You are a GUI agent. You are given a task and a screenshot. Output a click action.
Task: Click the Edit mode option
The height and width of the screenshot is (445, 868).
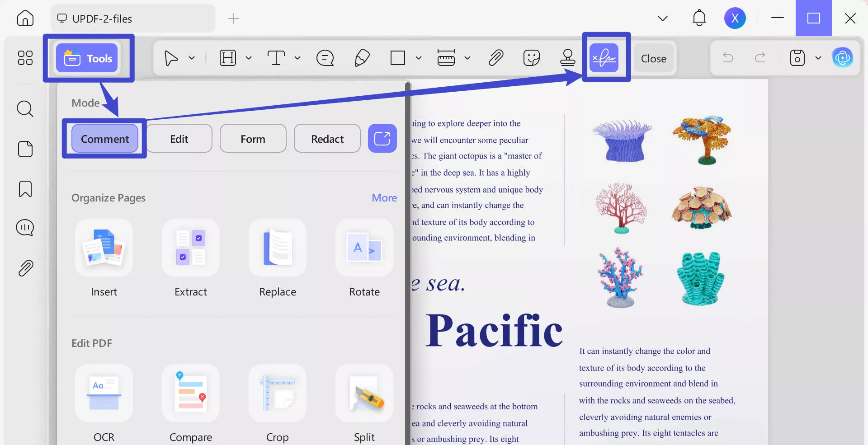pos(179,139)
